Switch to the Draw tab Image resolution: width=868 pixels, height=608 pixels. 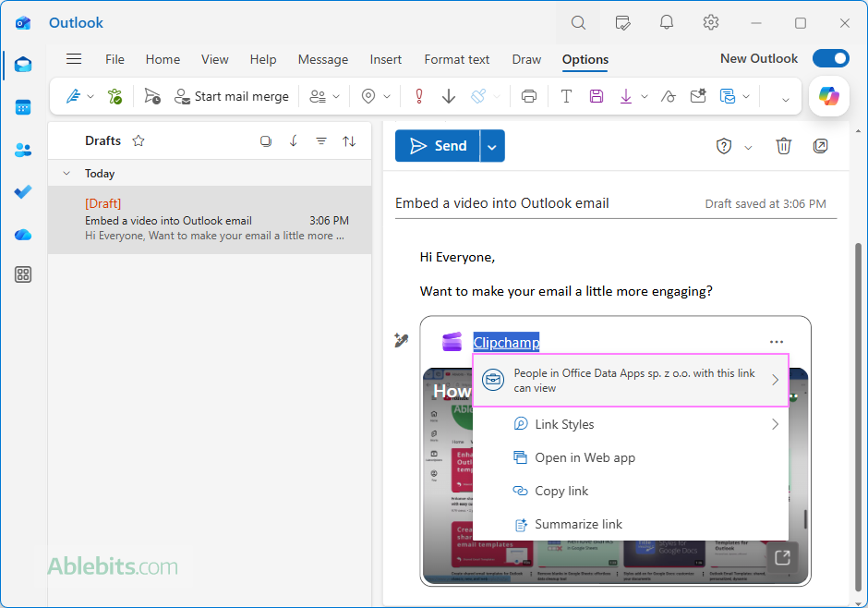[526, 59]
